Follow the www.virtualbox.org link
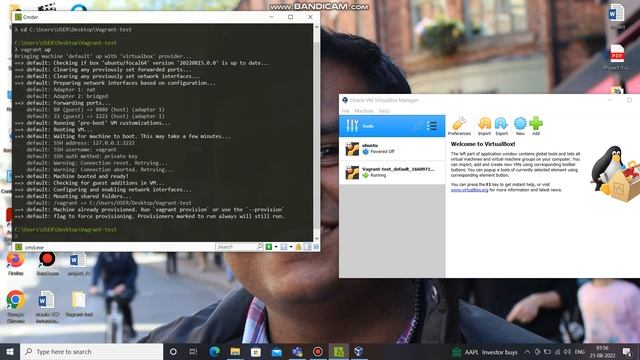Viewport: 640px width, 360px height. point(469,190)
